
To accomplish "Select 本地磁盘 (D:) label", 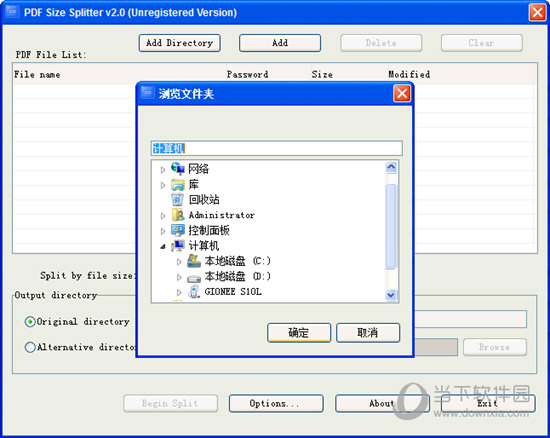I will coord(237,276).
